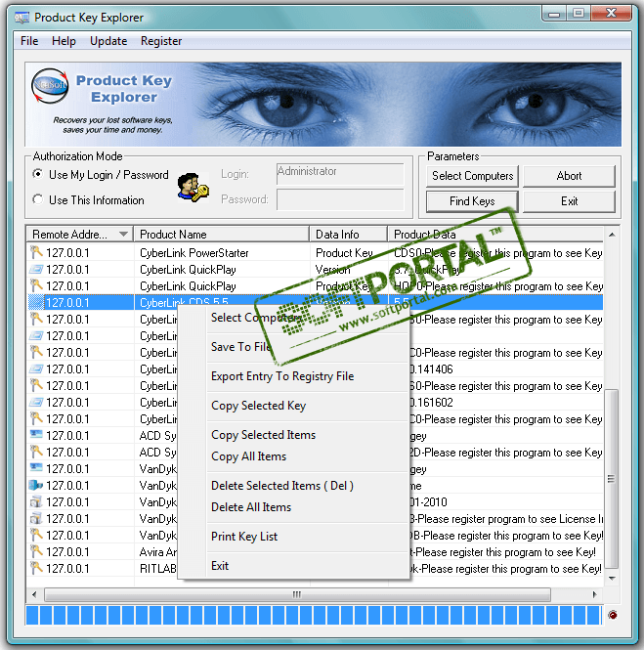Viewport: 644px width, 650px height.
Task: Open the Help menu
Action: (x=64, y=41)
